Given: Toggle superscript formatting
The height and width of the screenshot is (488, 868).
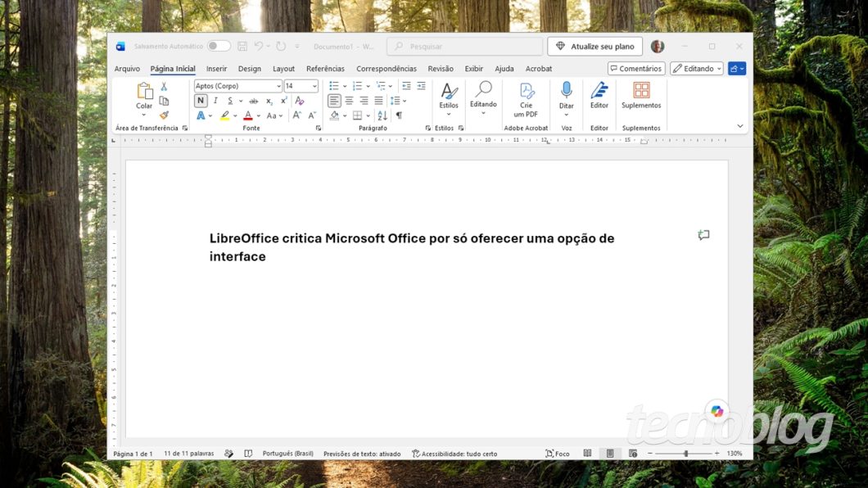Looking at the screenshot, I should pos(283,101).
